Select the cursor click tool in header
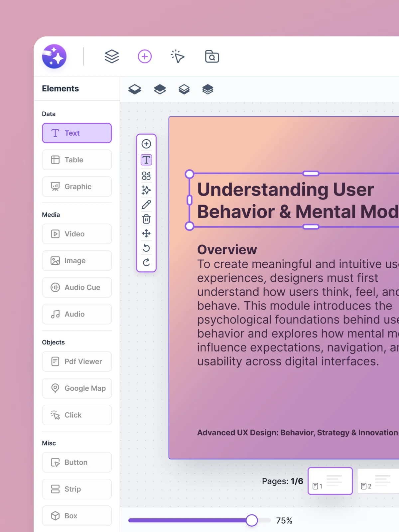 [x=178, y=57]
